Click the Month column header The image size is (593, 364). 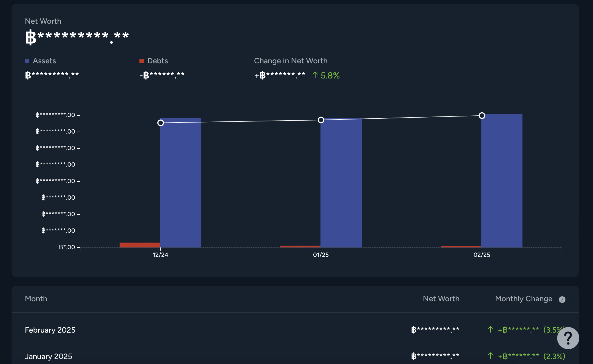36,299
